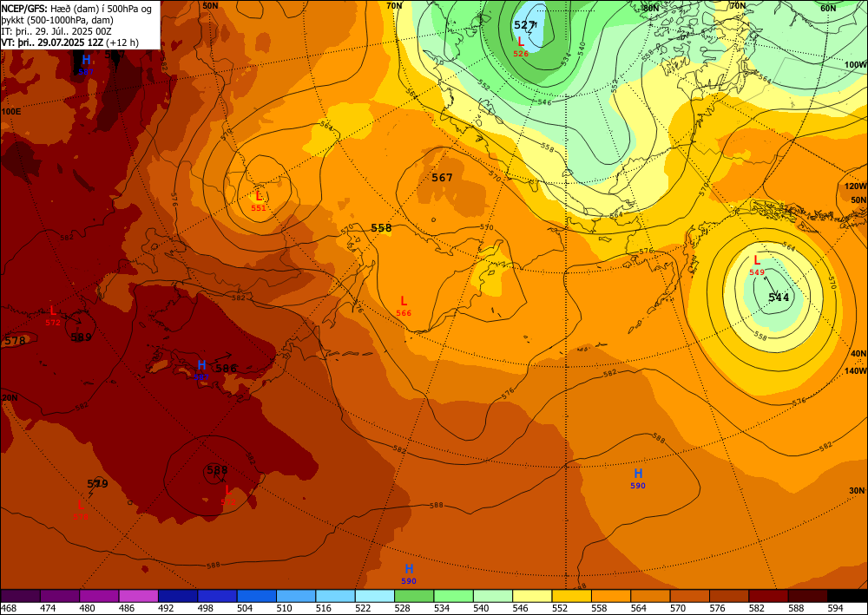Pick the brown legend swatch labeled 576
The height and width of the screenshot is (615, 868).
(728, 596)
